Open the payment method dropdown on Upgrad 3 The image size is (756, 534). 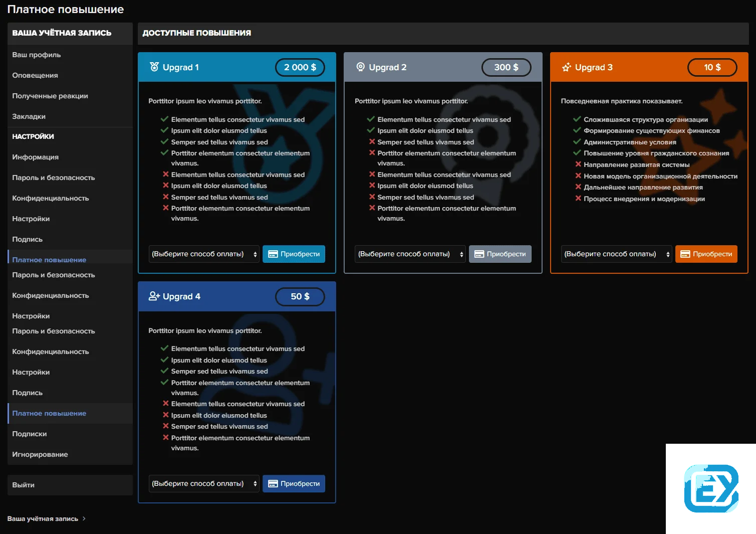click(x=616, y=254)
